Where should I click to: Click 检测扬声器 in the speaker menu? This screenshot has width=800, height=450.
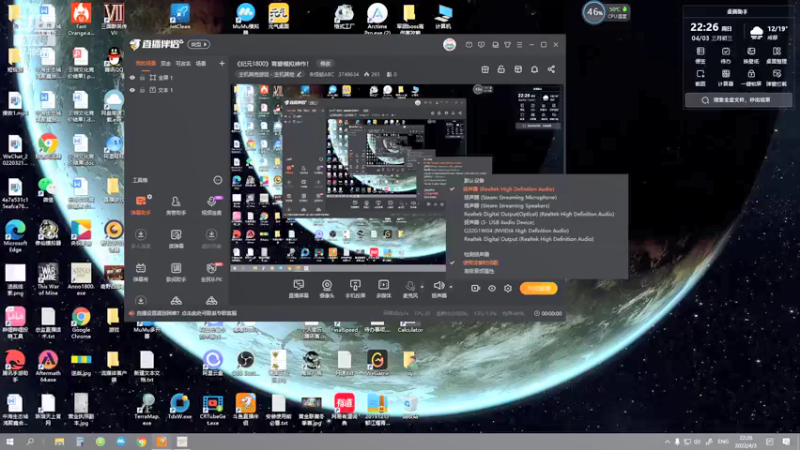477,254
